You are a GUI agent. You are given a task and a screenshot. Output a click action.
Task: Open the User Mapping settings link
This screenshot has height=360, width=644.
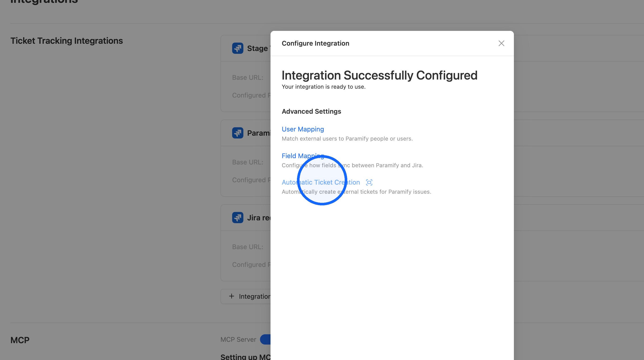[303, 129]
